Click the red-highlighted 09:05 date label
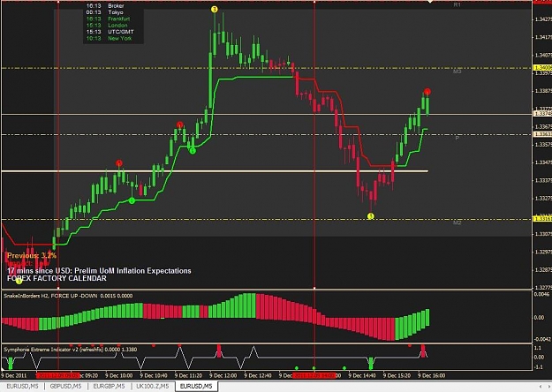Screen dimensions: 552x392 (x=58, y=375)
